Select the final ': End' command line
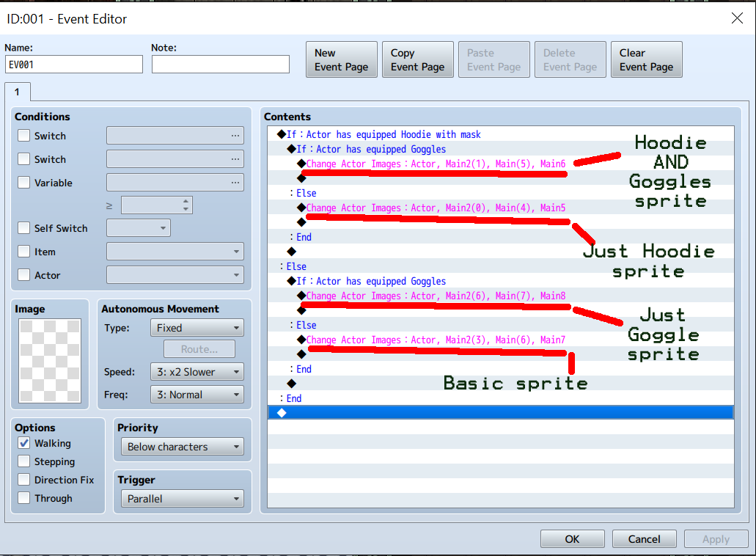Screen dimensions: 756x556 click(x=501, y=398)
